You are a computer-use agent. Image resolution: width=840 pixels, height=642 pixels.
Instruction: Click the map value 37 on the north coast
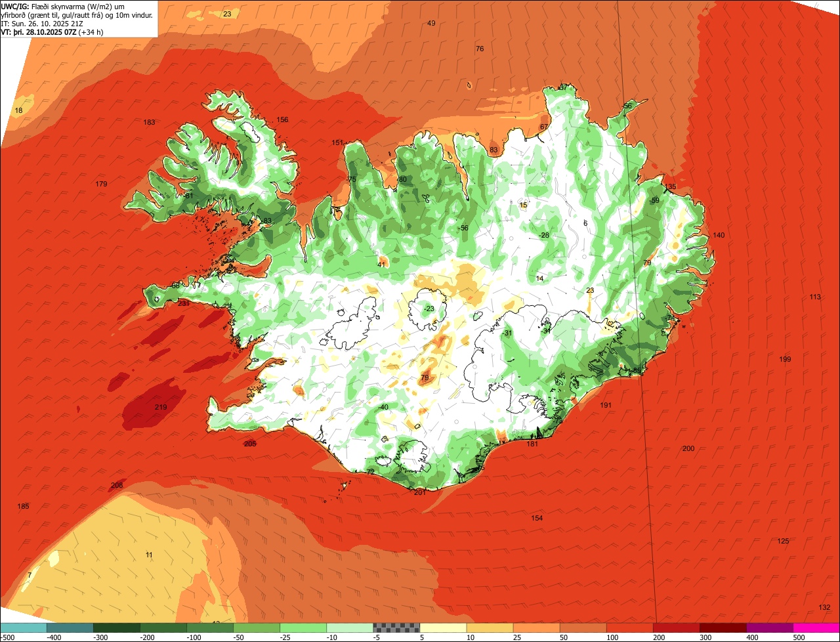(x=563, y=87)
